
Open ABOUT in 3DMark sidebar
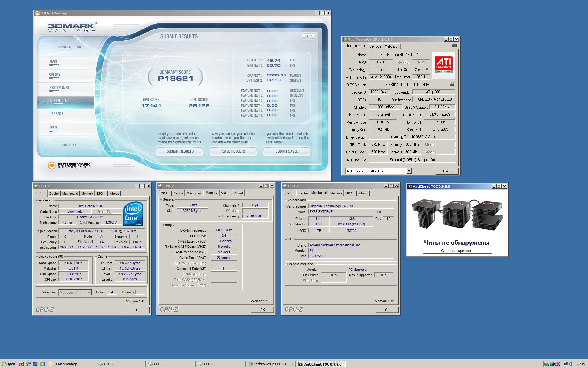(66, 128)
